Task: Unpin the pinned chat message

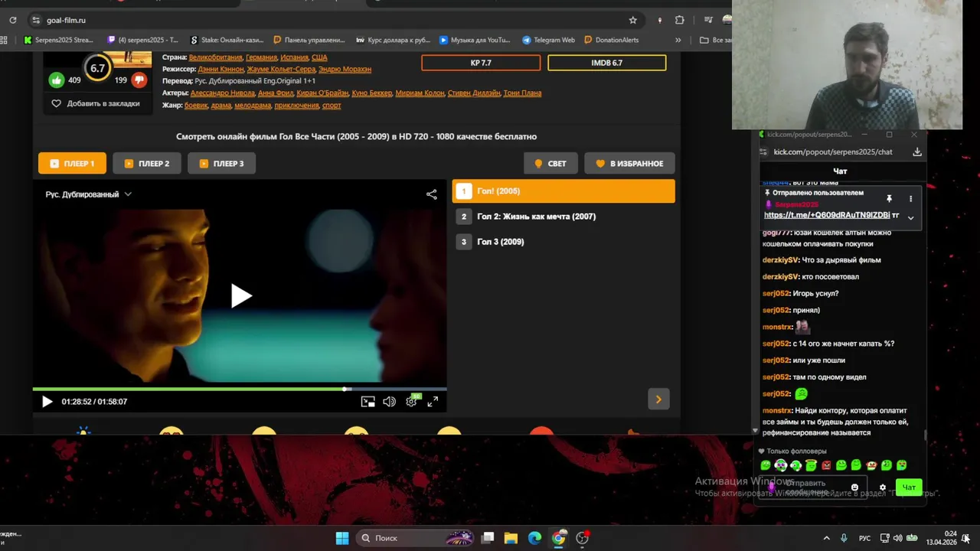Action: [x=889, y=199]
